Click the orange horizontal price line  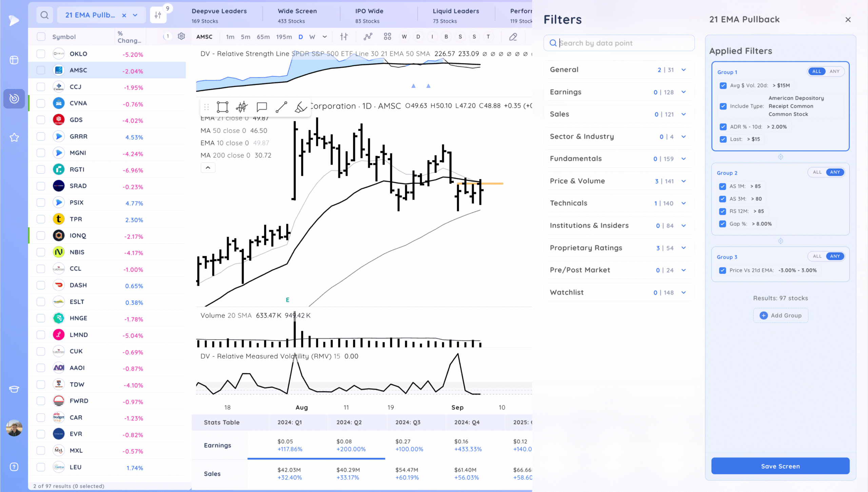[480, 184]
